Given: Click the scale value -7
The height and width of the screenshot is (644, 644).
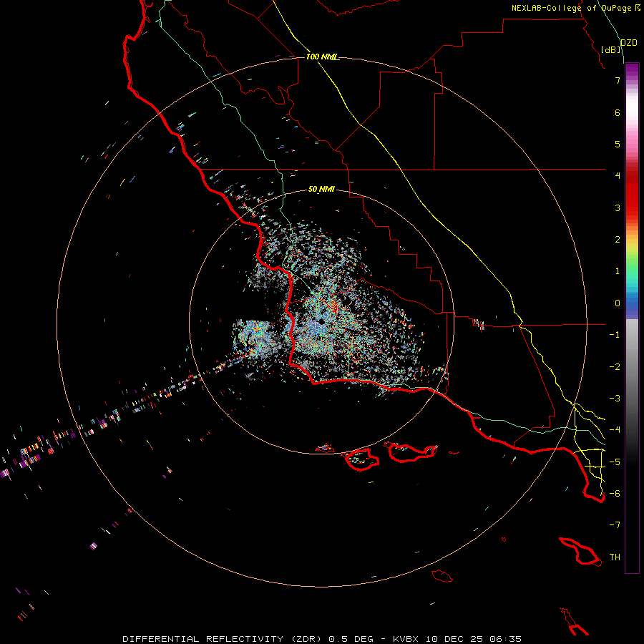Looking at the screenshot, I should (615, 525).
